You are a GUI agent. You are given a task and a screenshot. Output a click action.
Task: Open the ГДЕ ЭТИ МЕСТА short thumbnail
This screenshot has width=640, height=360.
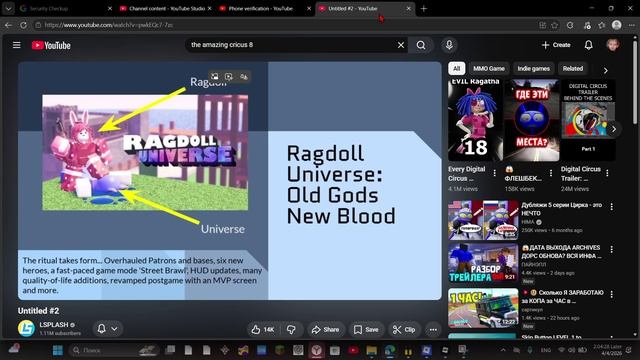531,120
